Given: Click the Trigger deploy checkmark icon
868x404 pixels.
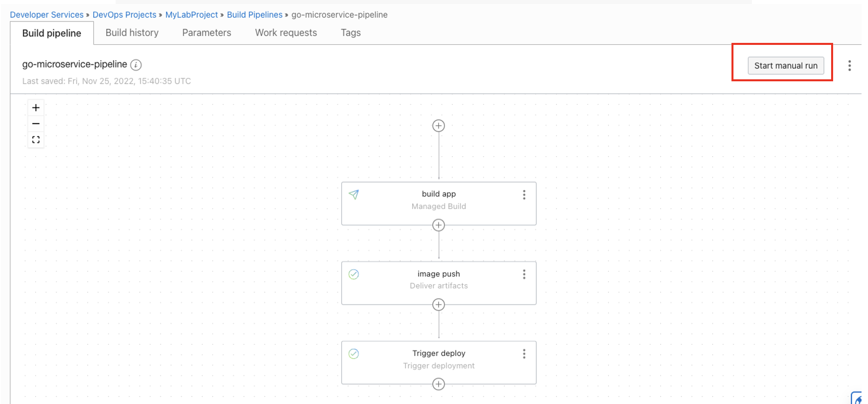Looking at the screenshot, I should click(354, 354).
